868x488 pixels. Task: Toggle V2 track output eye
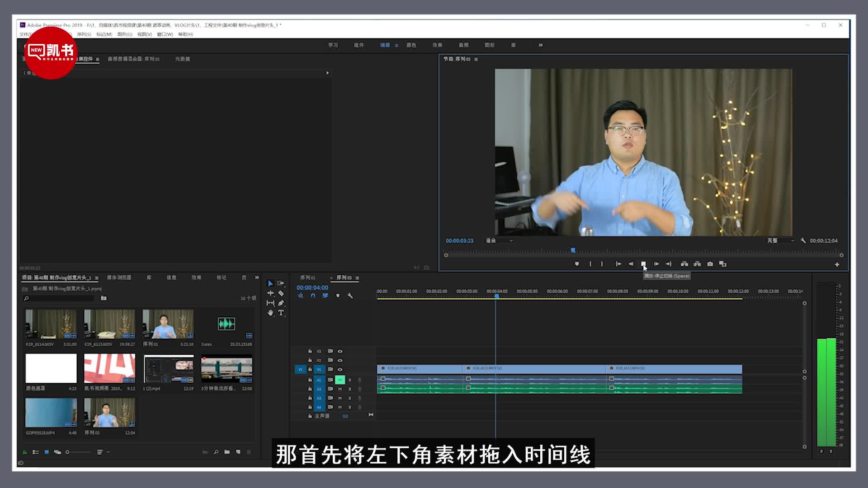click(x=340, y=360)
